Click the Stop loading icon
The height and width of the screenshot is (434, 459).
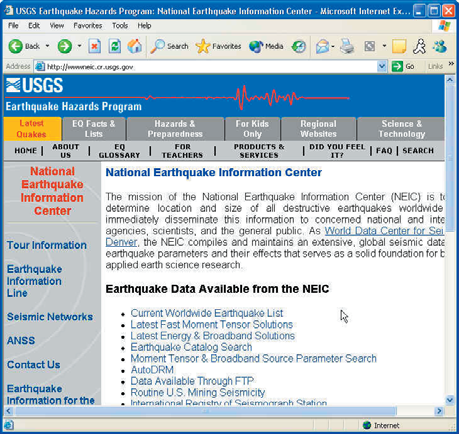(x=95, y=46)
